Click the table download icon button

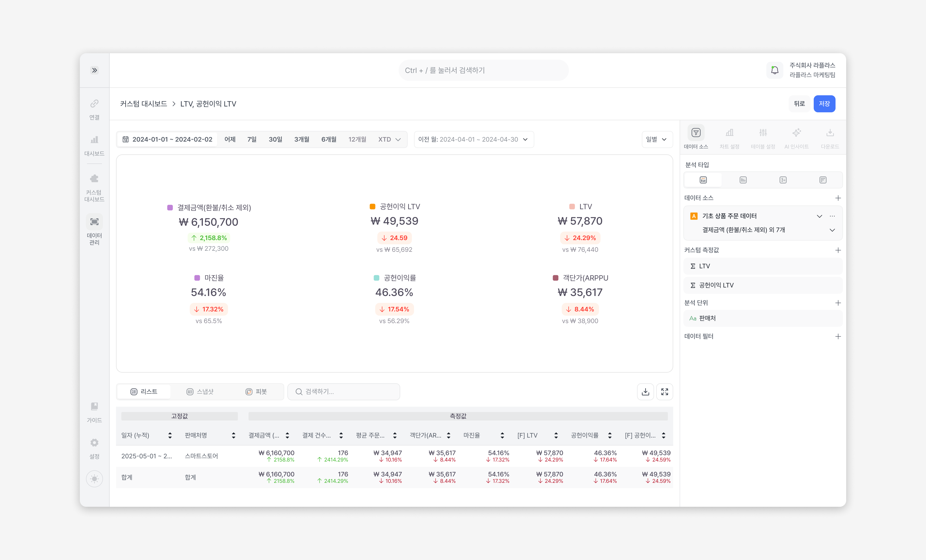[x=645, y=392]
